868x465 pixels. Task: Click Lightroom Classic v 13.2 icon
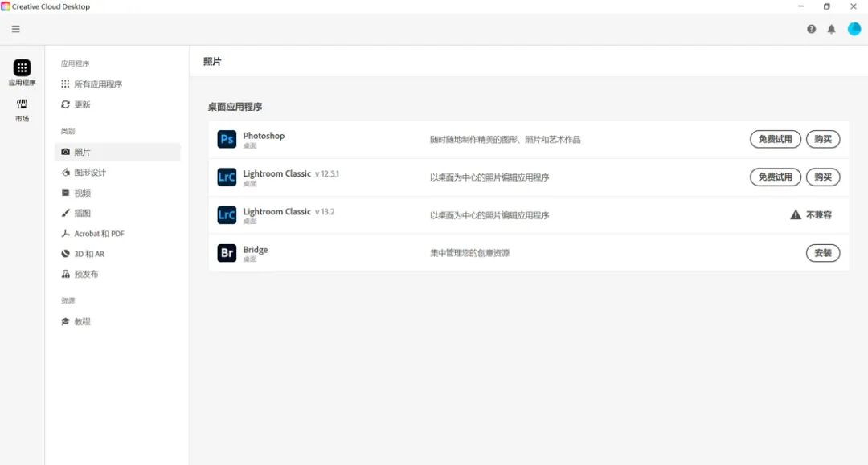227,215
